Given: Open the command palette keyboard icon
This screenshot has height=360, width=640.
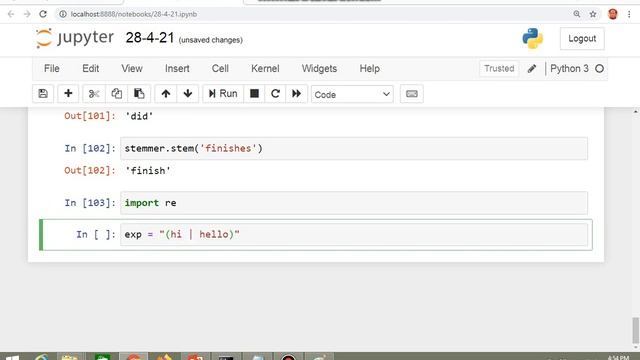Looking at the screenshot, I should tap(411, 94).
